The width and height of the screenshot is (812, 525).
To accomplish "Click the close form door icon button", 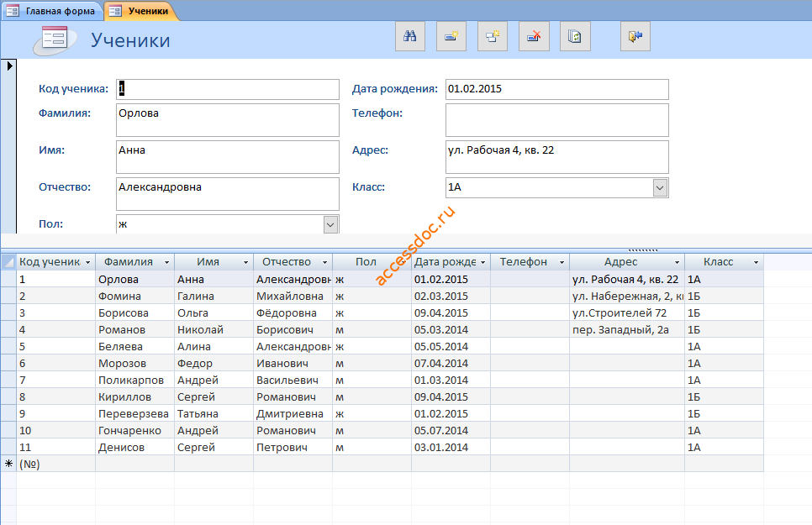I will 635,36.
